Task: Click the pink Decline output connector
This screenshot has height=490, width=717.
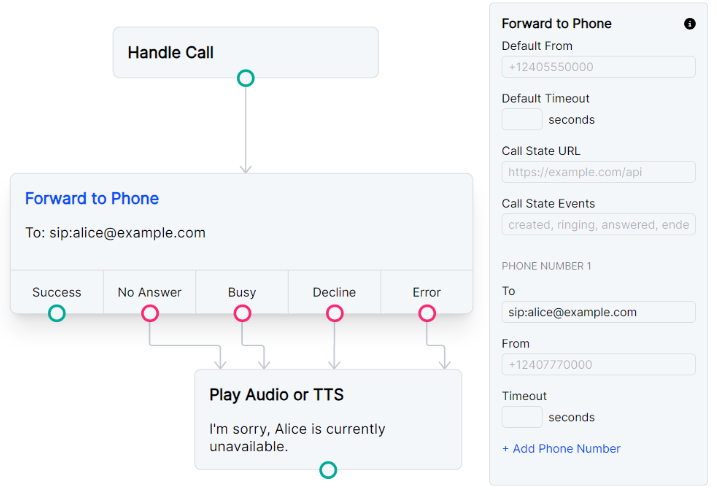Action: pyautogui.click(x=334, y=313)
